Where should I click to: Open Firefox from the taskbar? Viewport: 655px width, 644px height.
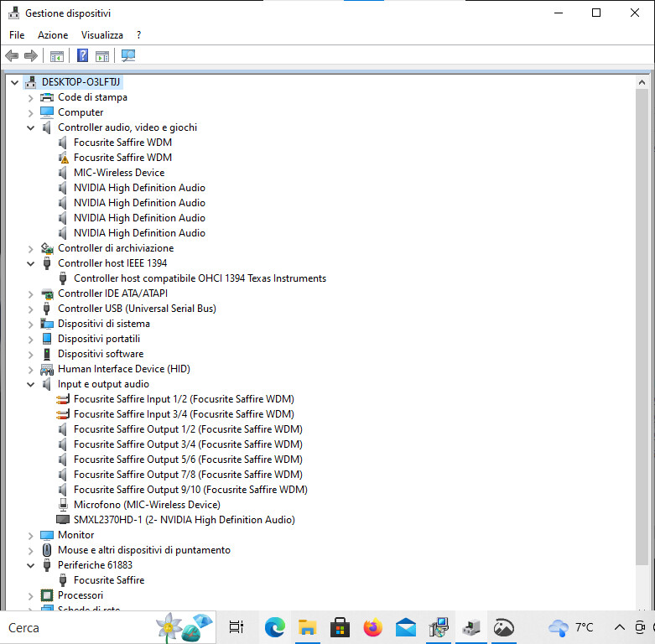[373, 627]
